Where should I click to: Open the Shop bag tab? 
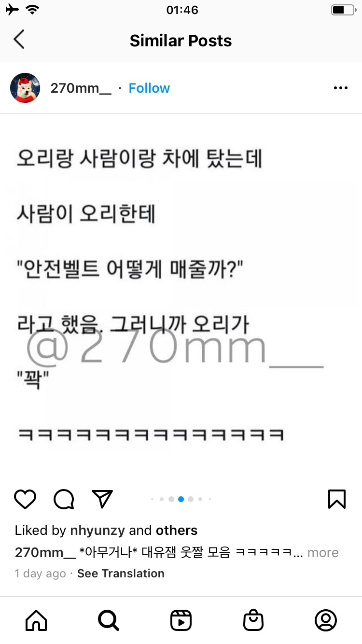(x=253, y=620)
